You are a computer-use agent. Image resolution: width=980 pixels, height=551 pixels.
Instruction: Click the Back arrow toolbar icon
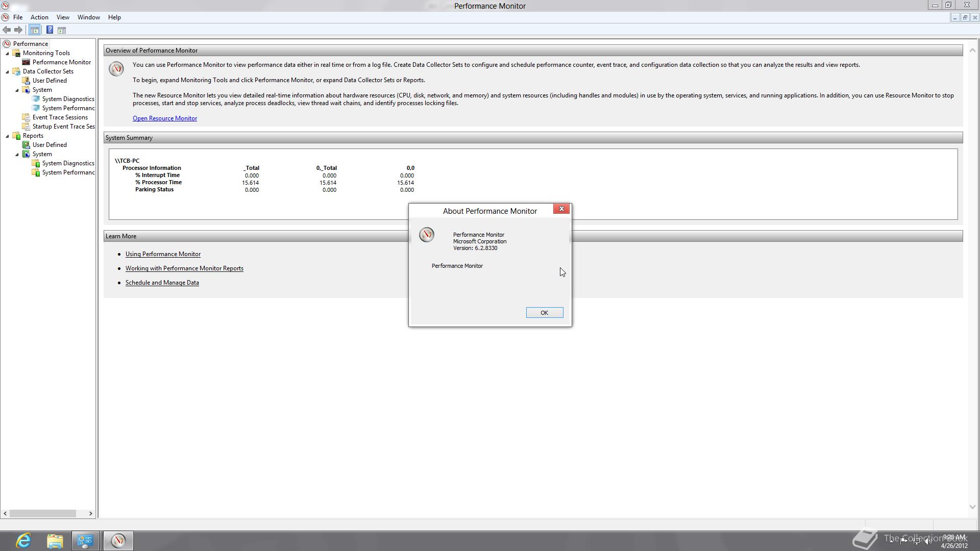pos(7,30)
